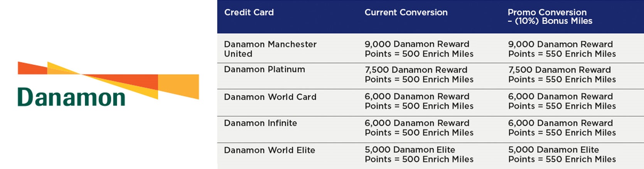Viewport: 644px width, 169px height.
Task: Select the Danamon Manchester United card name
Action: pyautogui.click(x=270, y=49)
